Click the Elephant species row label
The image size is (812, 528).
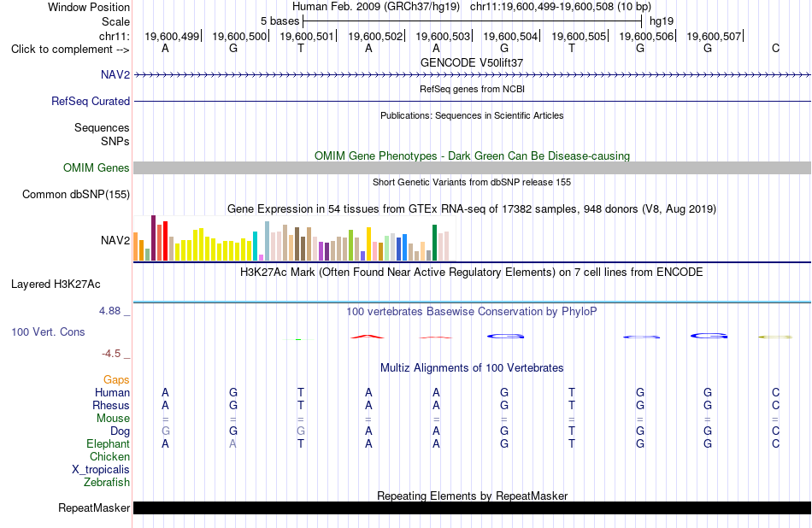pos(108,444)
